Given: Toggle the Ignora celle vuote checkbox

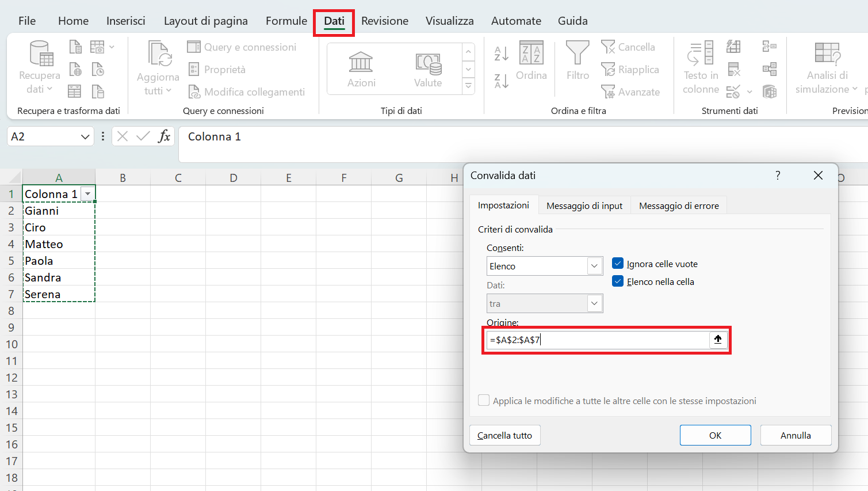Looking at the screenshot, I should click(x=618, y=264).
